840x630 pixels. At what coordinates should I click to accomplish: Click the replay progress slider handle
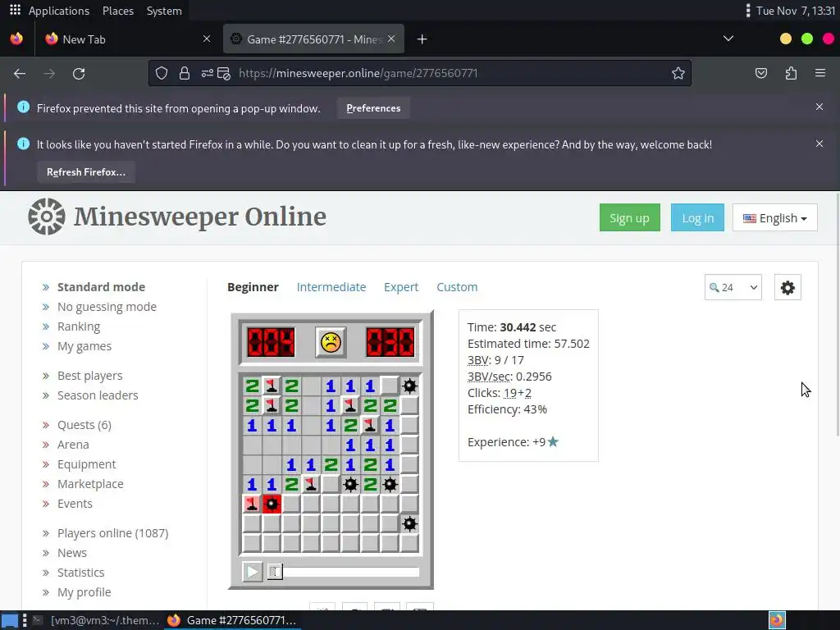pyautogui.click(x=275, y=572)
